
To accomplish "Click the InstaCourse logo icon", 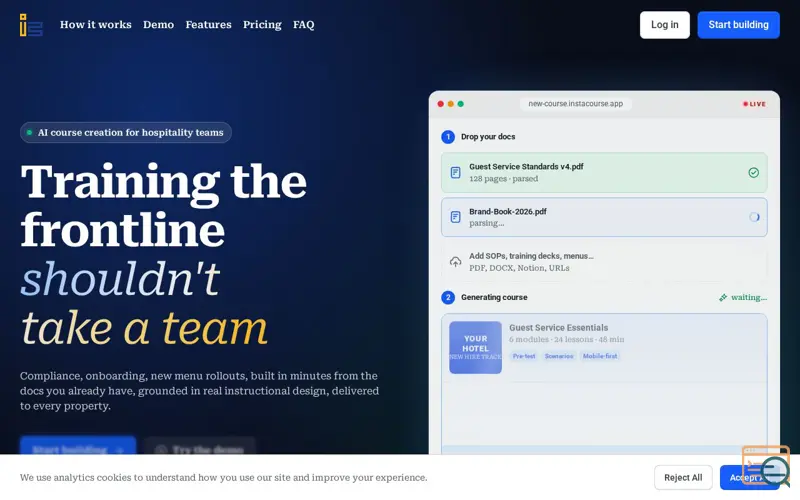I will click(x=31, y=25).
